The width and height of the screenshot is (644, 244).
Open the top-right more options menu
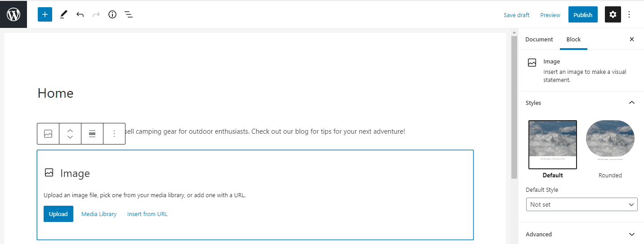tap(629, 14)
